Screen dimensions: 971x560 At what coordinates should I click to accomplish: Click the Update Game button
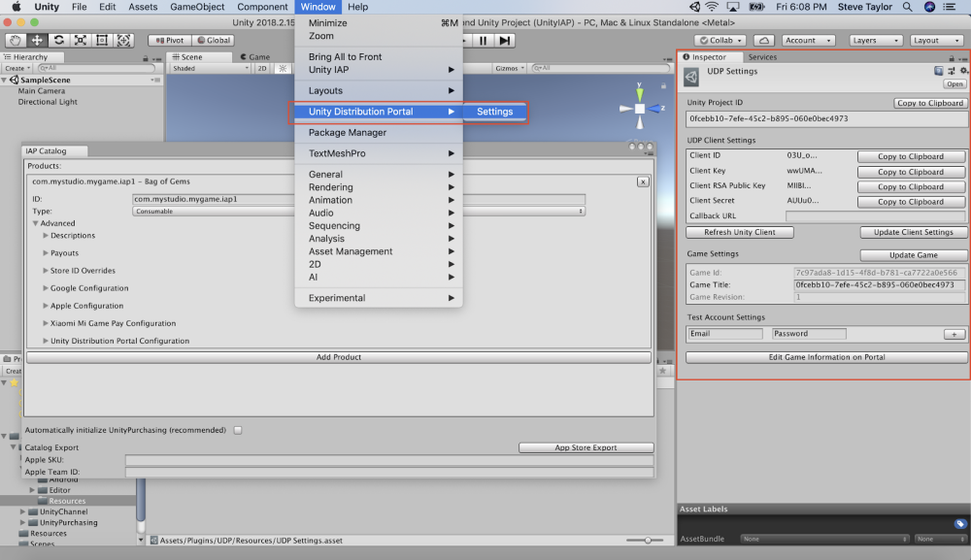913,255
